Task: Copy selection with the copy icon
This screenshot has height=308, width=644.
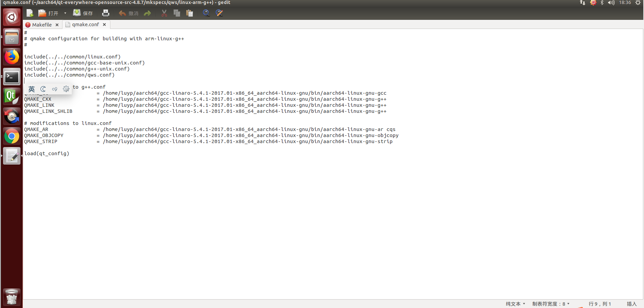Action: click(x=177, y=13)
